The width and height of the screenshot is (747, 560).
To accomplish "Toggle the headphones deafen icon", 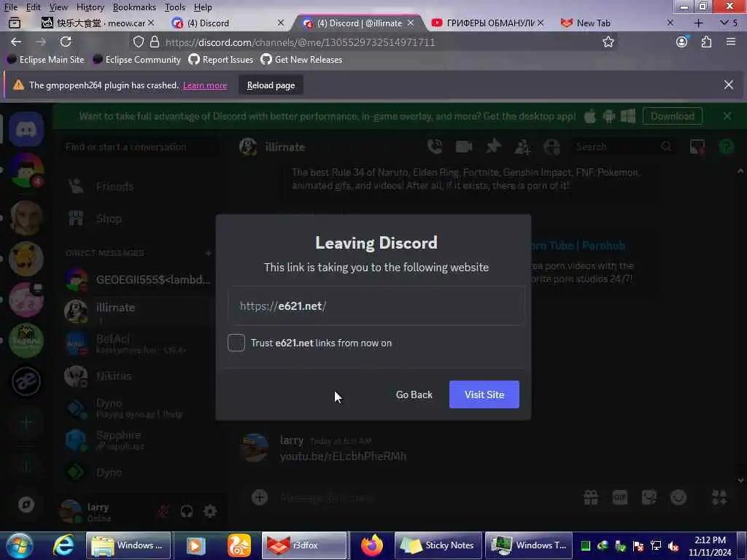I will [x=187, y=511].
